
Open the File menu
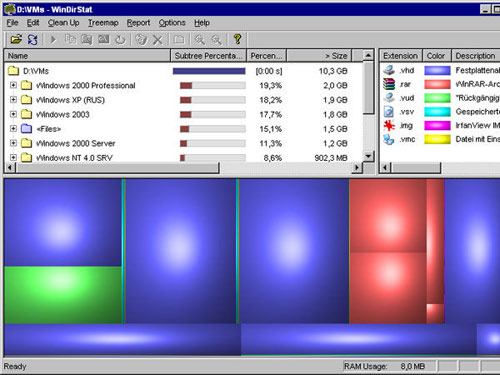click(x=12, y=23)
